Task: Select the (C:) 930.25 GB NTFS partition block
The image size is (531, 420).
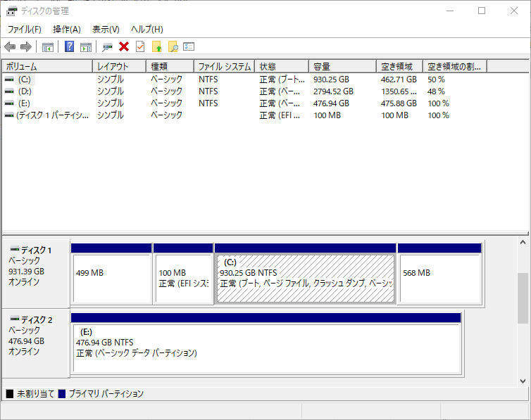Action: 306,273
